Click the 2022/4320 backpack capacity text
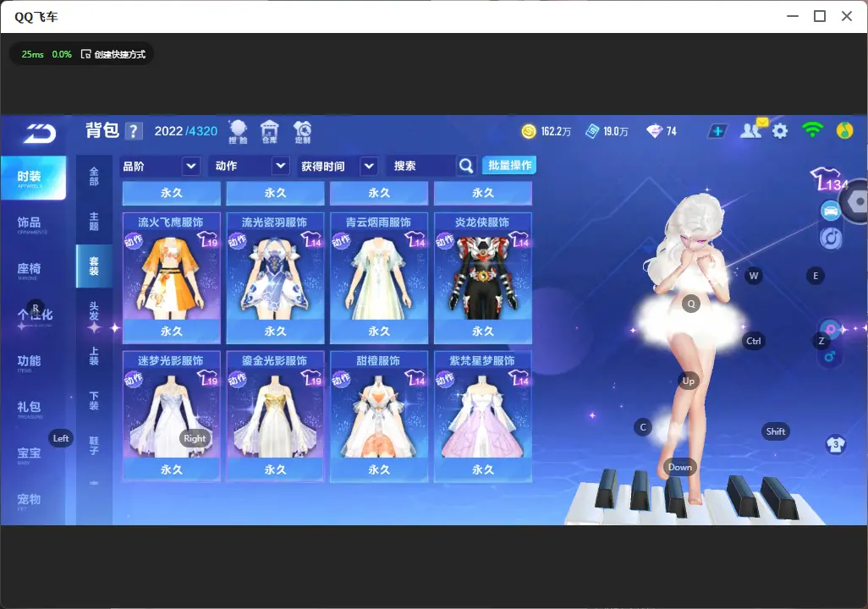 pyautogui.click(x=186, y=131)
